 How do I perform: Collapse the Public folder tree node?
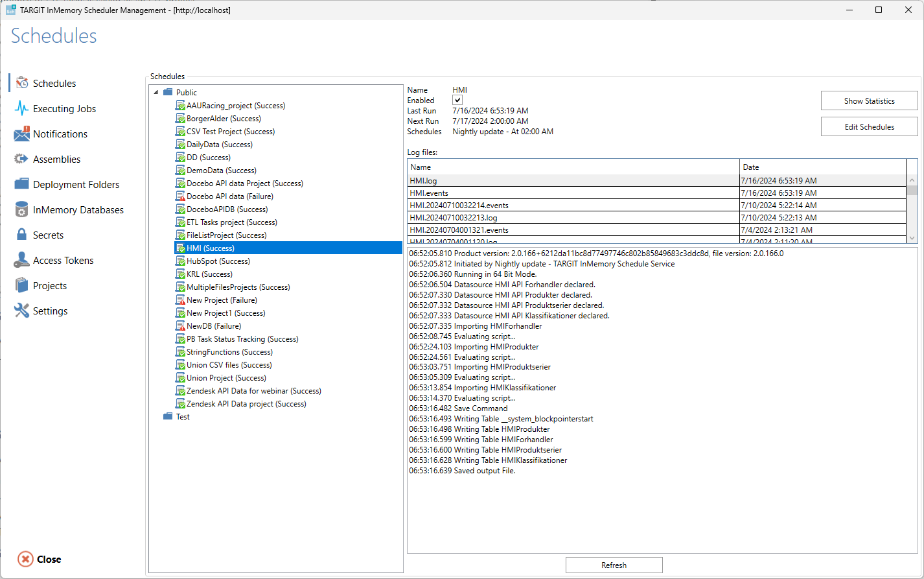(x=156, y=93)
